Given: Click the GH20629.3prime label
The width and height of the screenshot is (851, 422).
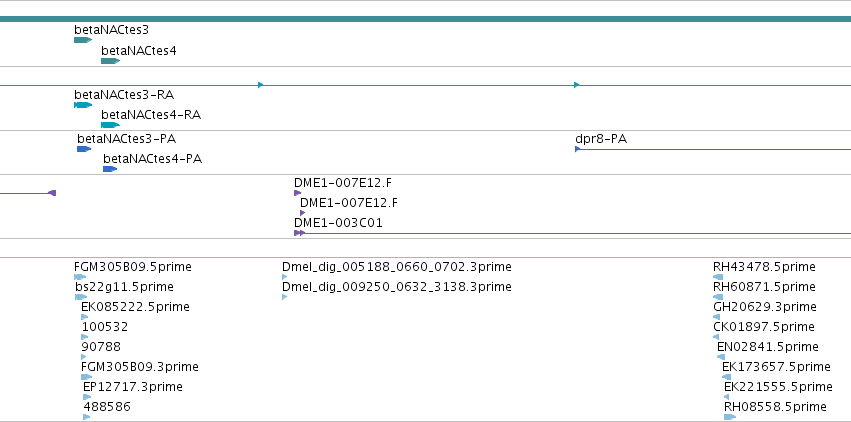Looking at the screenshot, I should [765, 307].
